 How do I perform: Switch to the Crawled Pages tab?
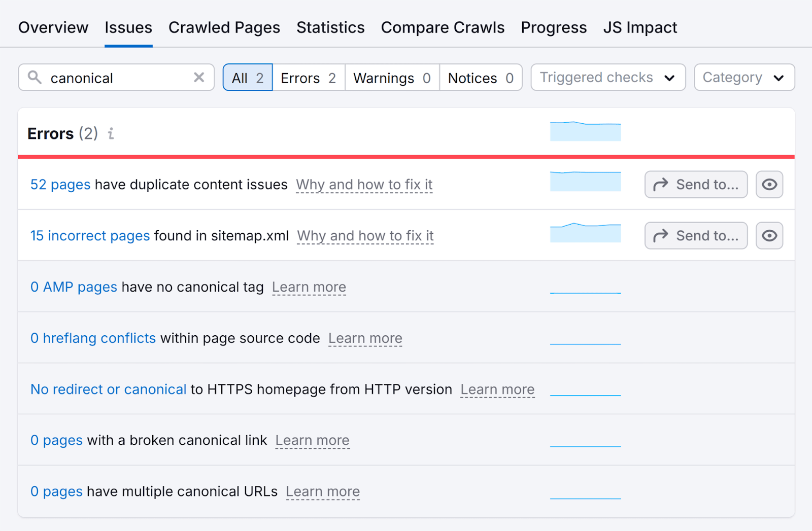pyautogui.click(x=224, y=27)
